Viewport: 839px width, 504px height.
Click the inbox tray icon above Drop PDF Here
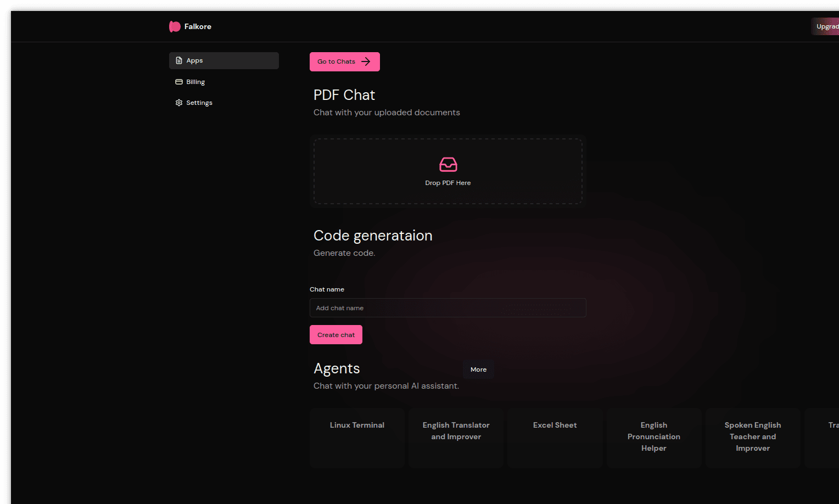pos(448,164)
